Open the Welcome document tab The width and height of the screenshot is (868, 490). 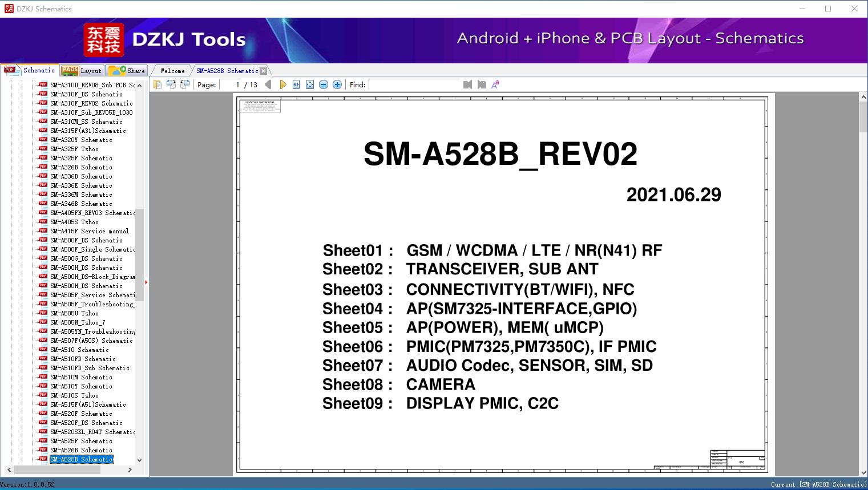[172, 71]
